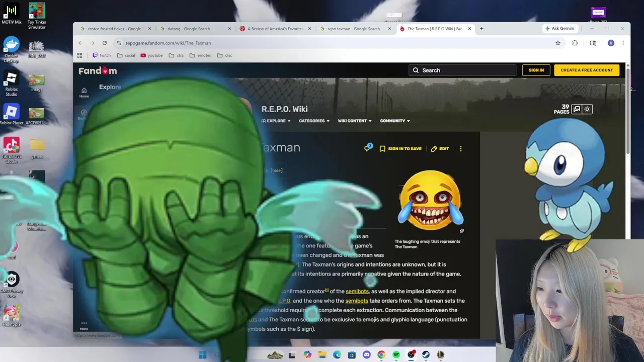This screenshot has height=362, width=644.
Task: Click CREATE A FREE ACCOUNT
Action: pyautogui.click(x=587, y=70)
